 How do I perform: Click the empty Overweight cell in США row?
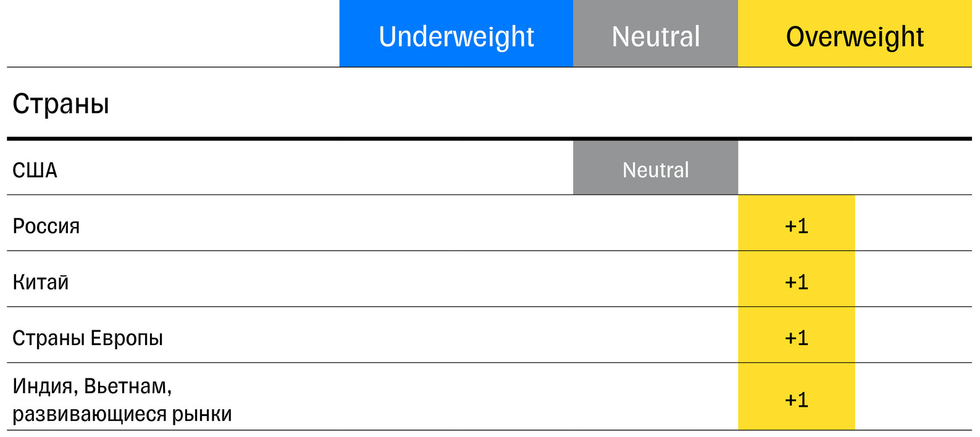pyautogui.click(x=855, y=169)
